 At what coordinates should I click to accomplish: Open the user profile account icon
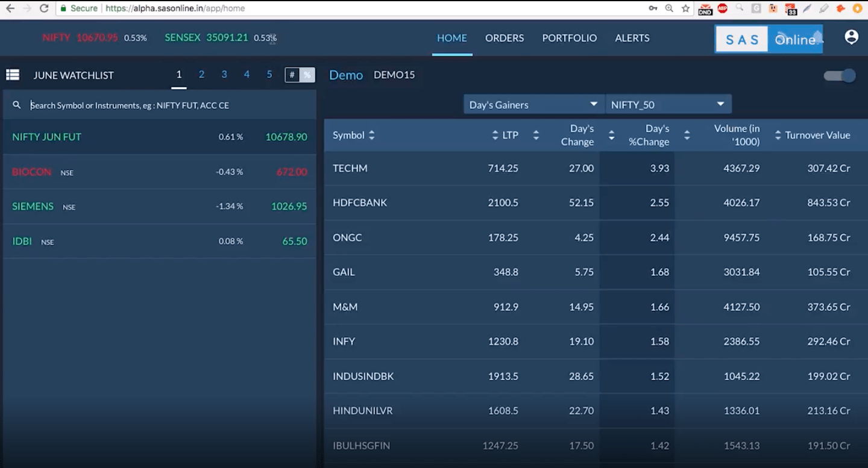tap(851, 37)
